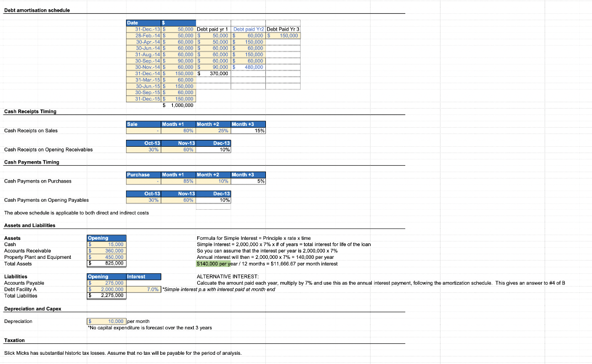Select the 'Taxation' section heading
This screenshot has height=364, width=592.
point(14,340)
